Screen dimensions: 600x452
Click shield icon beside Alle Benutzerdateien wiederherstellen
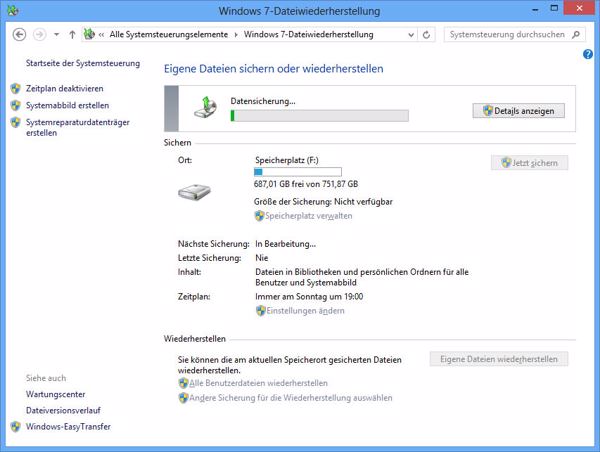point(183,383)
